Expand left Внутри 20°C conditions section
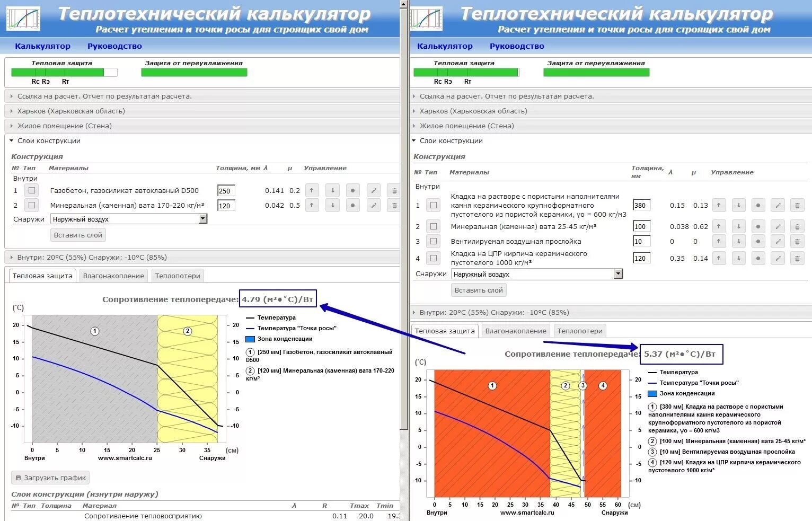 coord(202,258)
